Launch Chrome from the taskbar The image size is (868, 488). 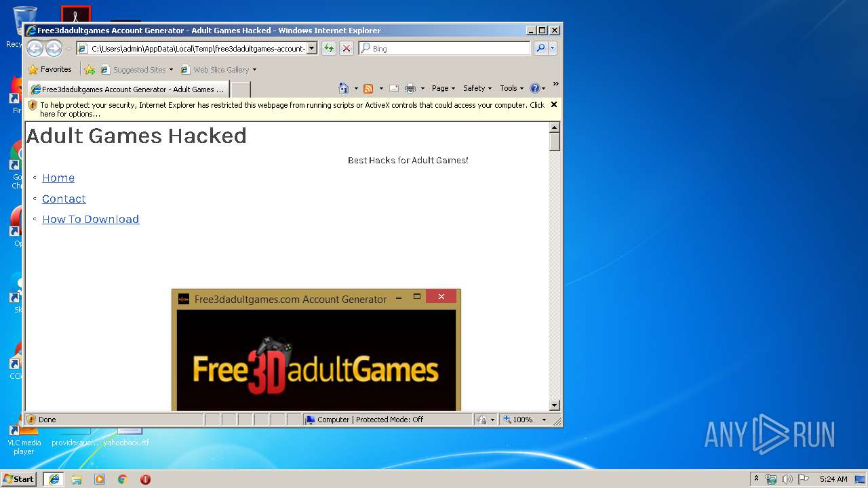(123, 479)
